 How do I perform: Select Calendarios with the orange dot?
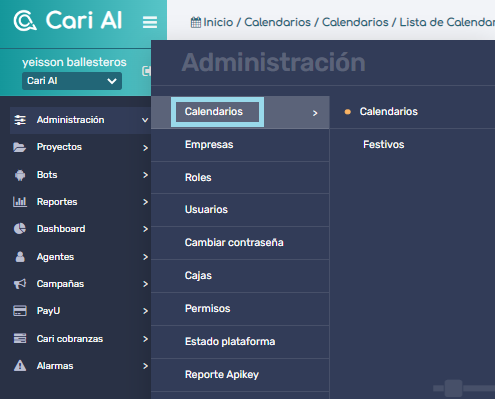tap(388, 112)
